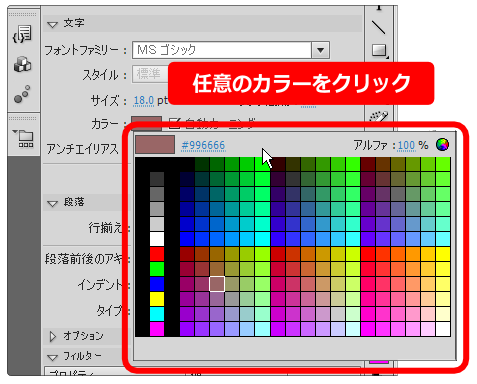Click the カラー swatch in the 文字 section

[146, 123]
